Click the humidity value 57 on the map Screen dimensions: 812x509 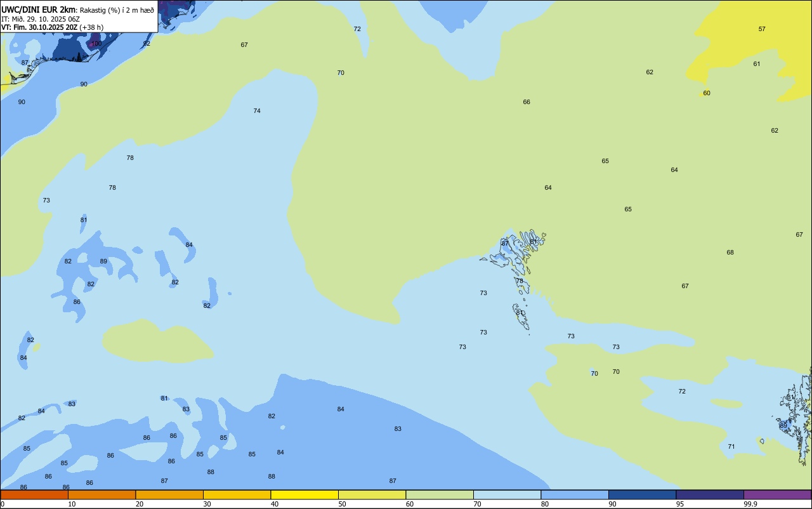tap(762, 29)
